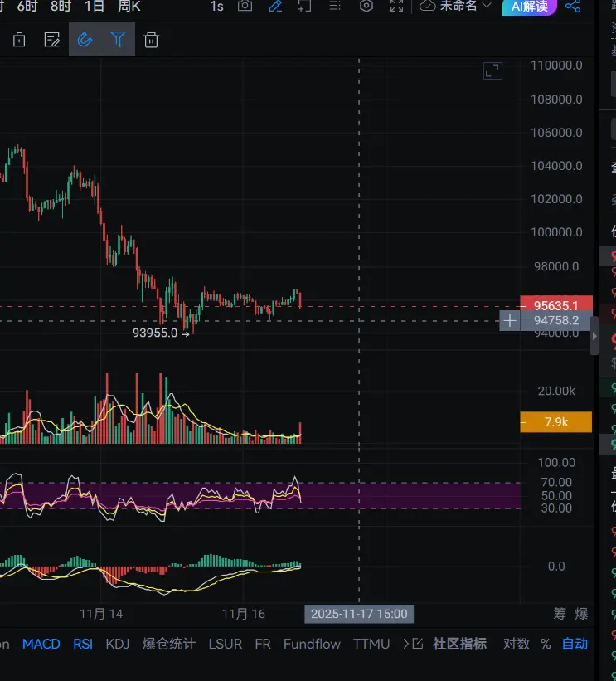Expand the right side panel arrow
The width and height of the screenshot is (616, 681).
tap(594, 336)
